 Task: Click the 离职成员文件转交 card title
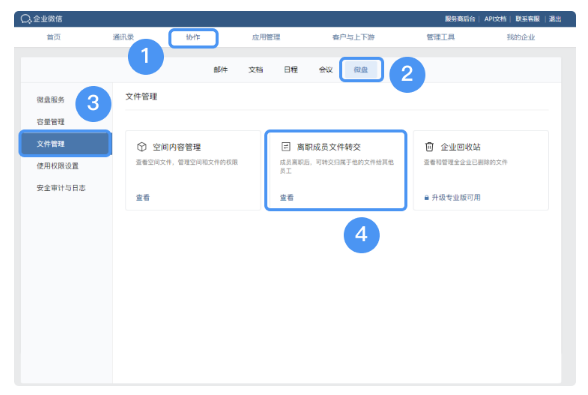[x=328, y=147]
